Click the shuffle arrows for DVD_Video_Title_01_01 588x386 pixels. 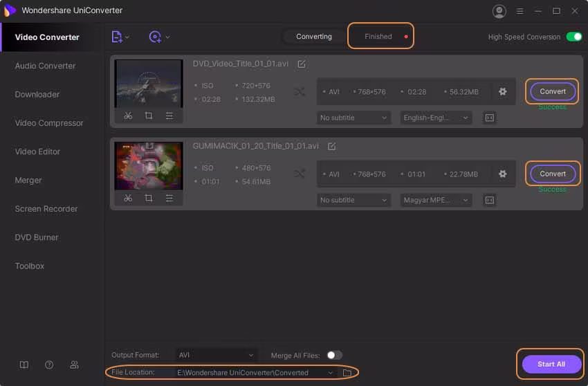(x=300, y=91)
